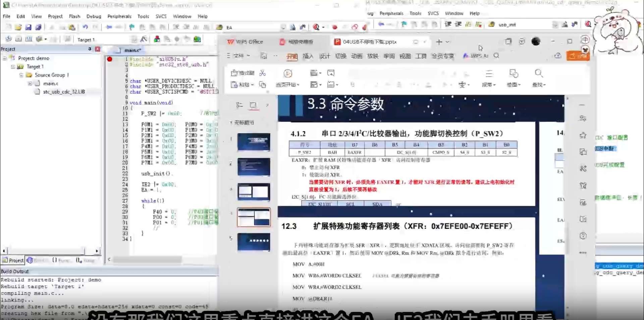Open a new WPS tab with plus button
The image size is (644, 320).
pos(439,42)
